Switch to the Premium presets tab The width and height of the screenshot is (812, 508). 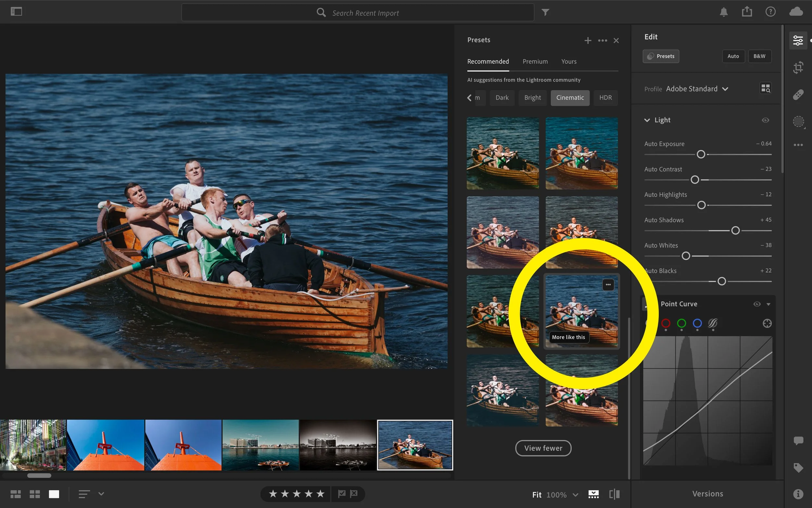point(535,61)
